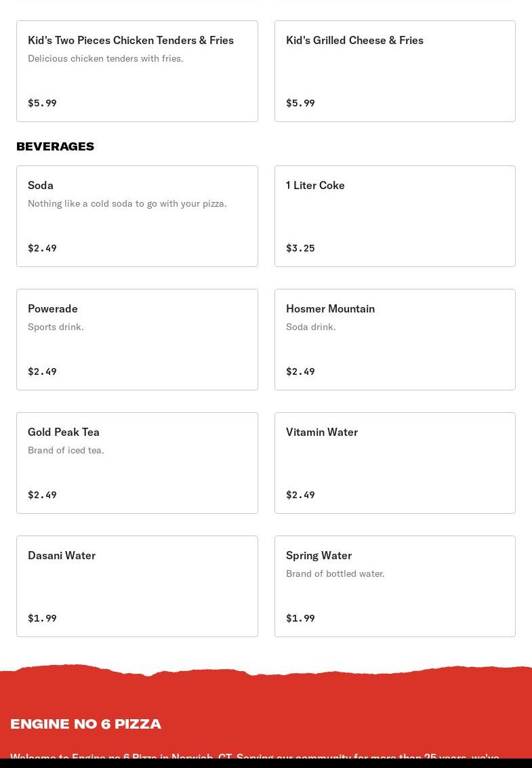Viewport: 532px width, 768px height.
Task: Click the welcome text in the red footer
Action: pos(254,756)
